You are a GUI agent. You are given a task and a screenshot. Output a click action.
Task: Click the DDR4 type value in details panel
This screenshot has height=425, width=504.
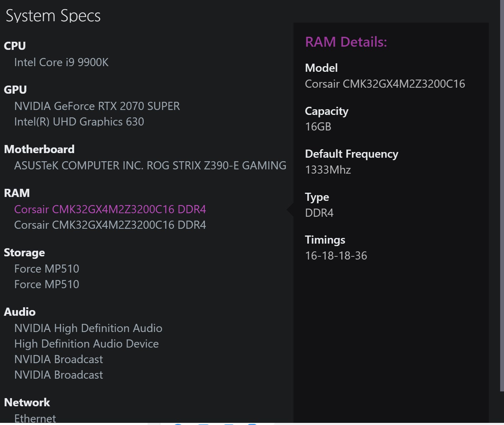click(319, 213)
